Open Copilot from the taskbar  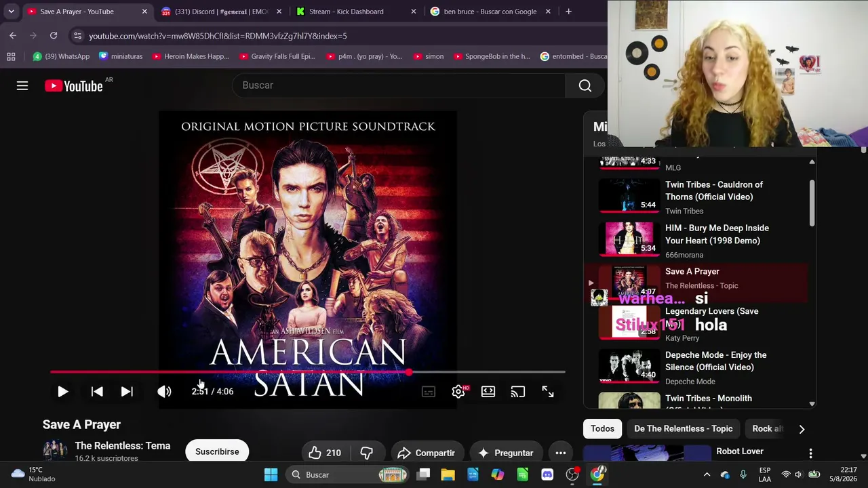498,474
